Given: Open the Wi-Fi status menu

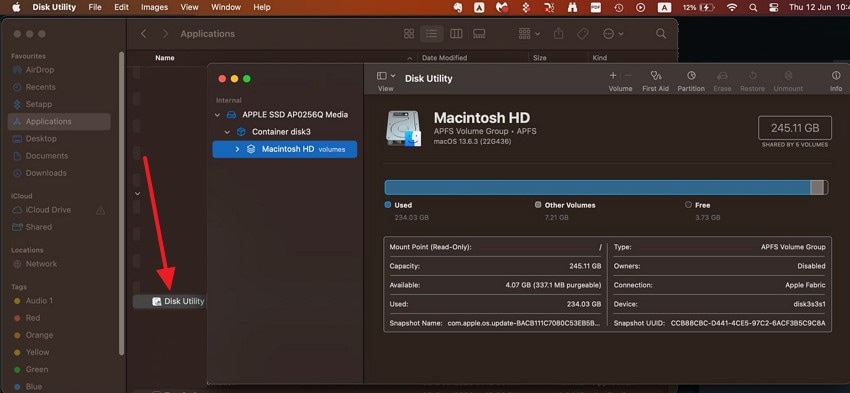Looking at the screenshot, I should 732,8.
